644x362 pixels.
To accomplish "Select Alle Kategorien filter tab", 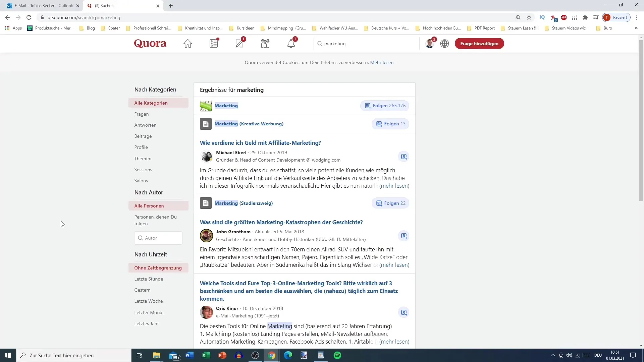I will tap(151, 103).
